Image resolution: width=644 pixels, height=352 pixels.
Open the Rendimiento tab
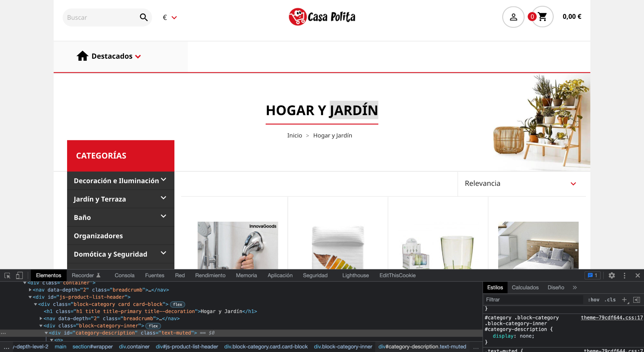click(x=210, y=275)
